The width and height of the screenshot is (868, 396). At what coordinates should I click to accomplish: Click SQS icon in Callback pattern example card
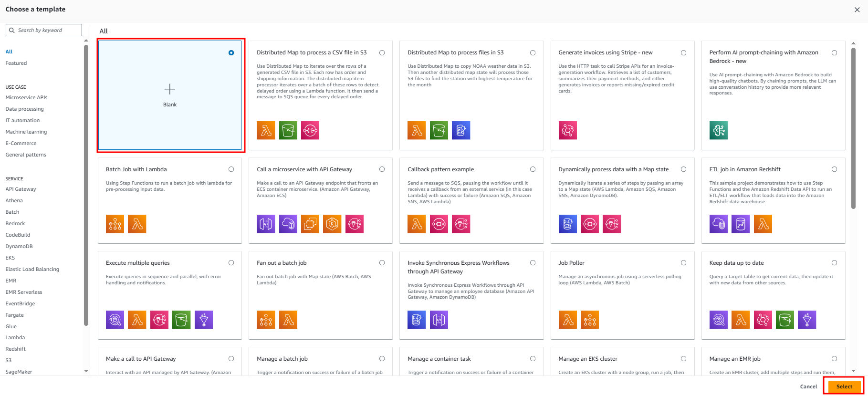[x=439, y=224]
